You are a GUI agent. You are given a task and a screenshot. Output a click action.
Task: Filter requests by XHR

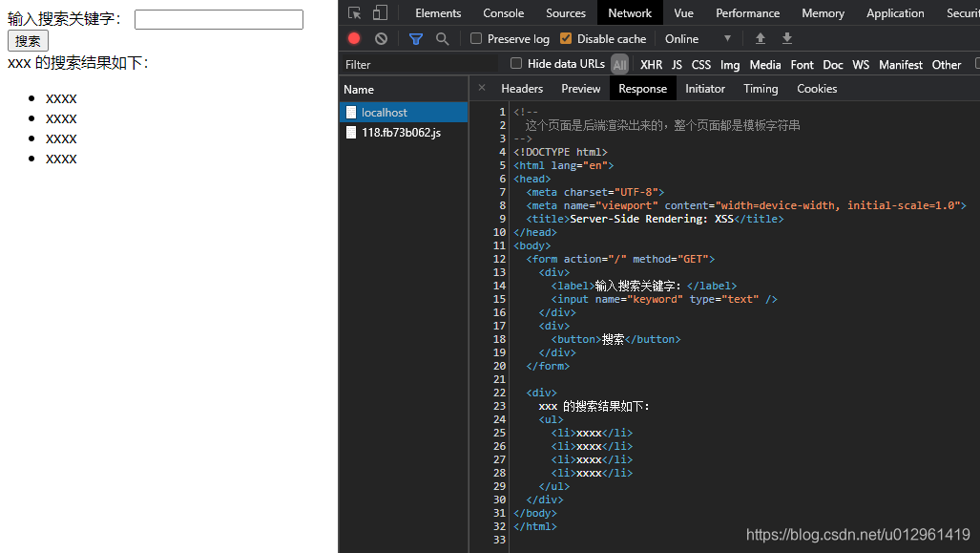click(x=651, y=64)
